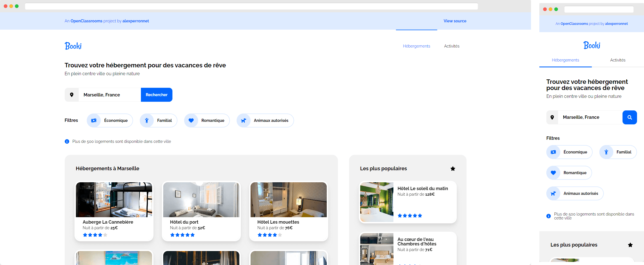This screenshot has width=644, height=265.
Task: Click the desktop browser address bar
Action: pyautogui.click(x=251, y=6)
